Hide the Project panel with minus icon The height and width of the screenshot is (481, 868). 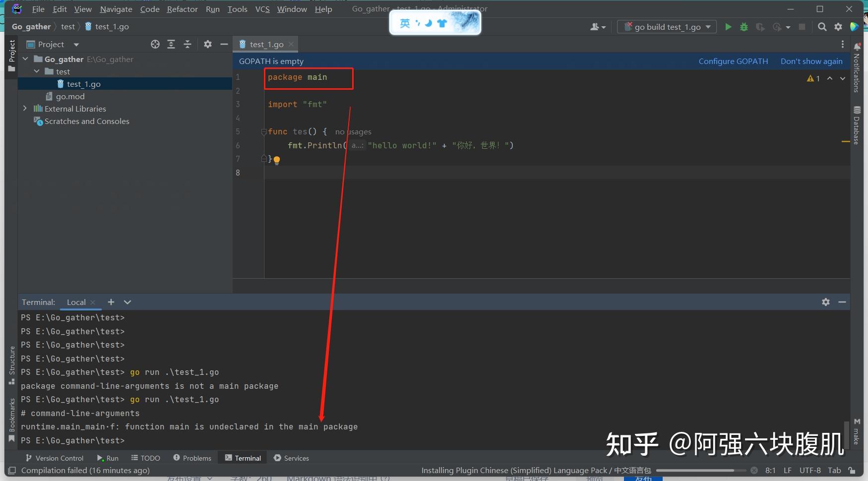(x=224, y=44)
